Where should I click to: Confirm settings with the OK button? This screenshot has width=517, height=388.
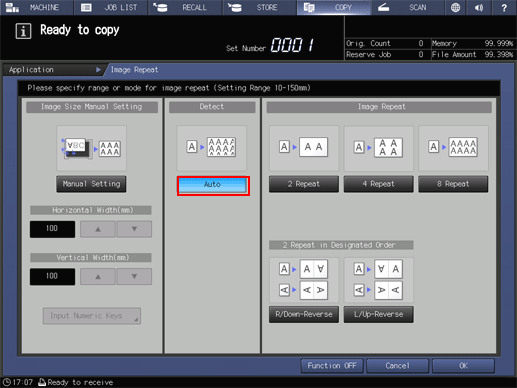463,366
